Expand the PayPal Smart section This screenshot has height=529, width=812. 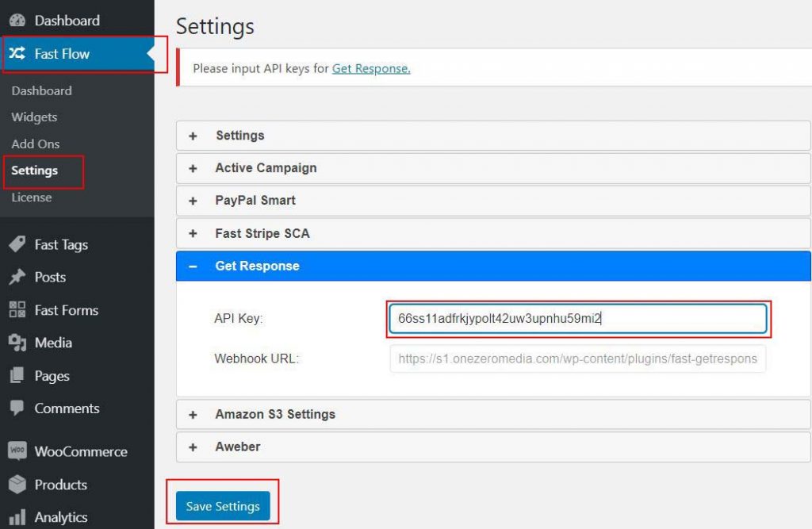pyautogui.click(x=493, y=201)
